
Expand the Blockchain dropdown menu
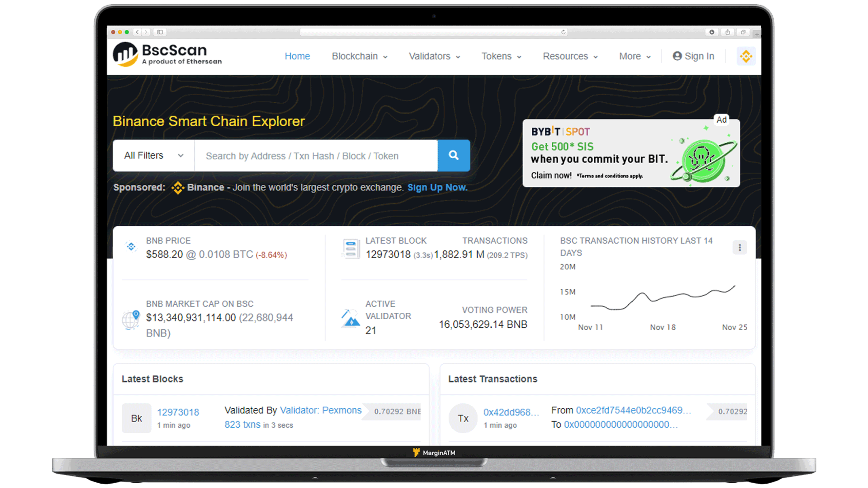(359, 56)
